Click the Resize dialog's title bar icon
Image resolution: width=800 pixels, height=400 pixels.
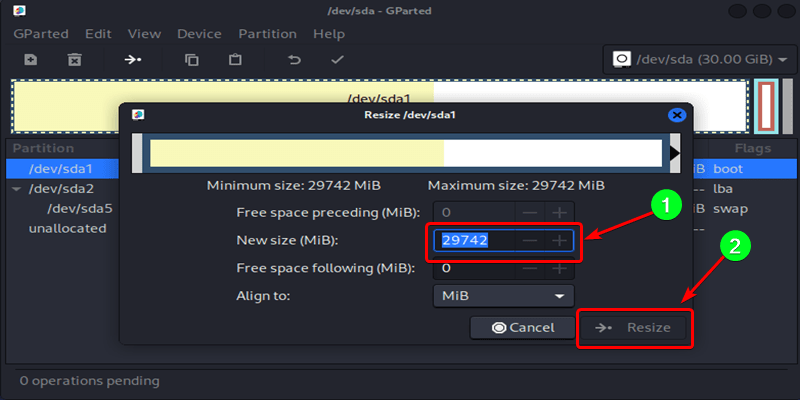(x=138, y=115)
